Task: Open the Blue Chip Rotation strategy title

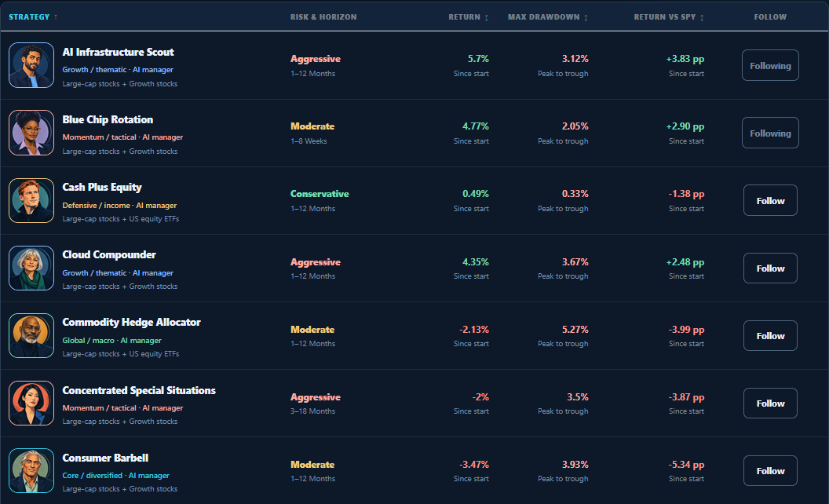Action: tap(108, 119)
